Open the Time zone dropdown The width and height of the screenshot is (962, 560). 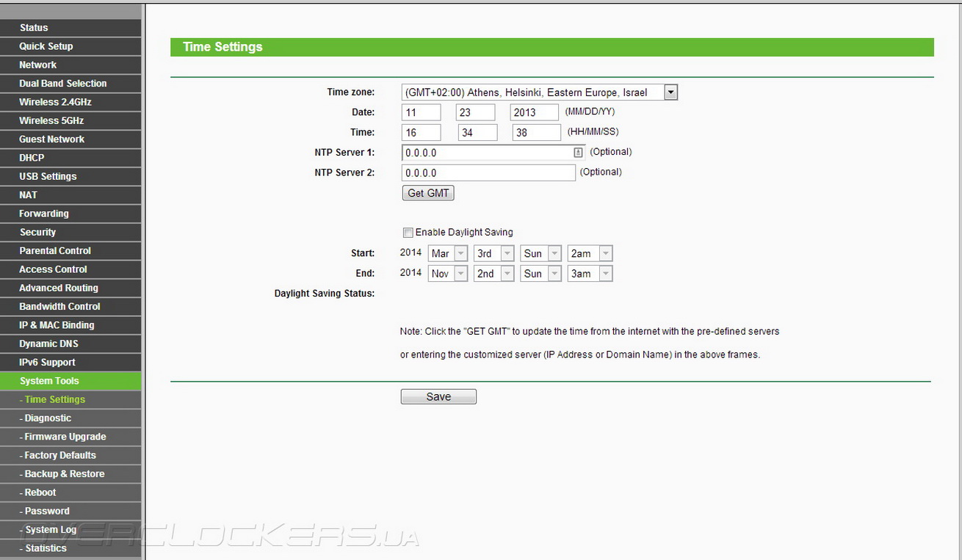(x=670, y=92)
